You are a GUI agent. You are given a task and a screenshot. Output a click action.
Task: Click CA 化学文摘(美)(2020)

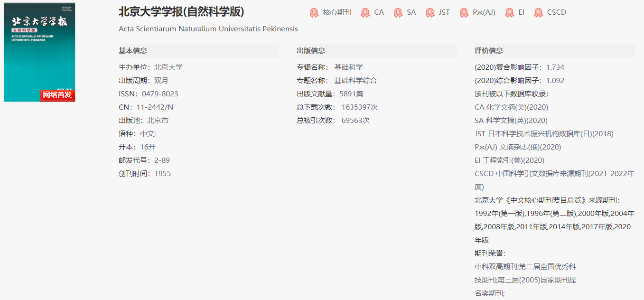click(x=511, y=107)
